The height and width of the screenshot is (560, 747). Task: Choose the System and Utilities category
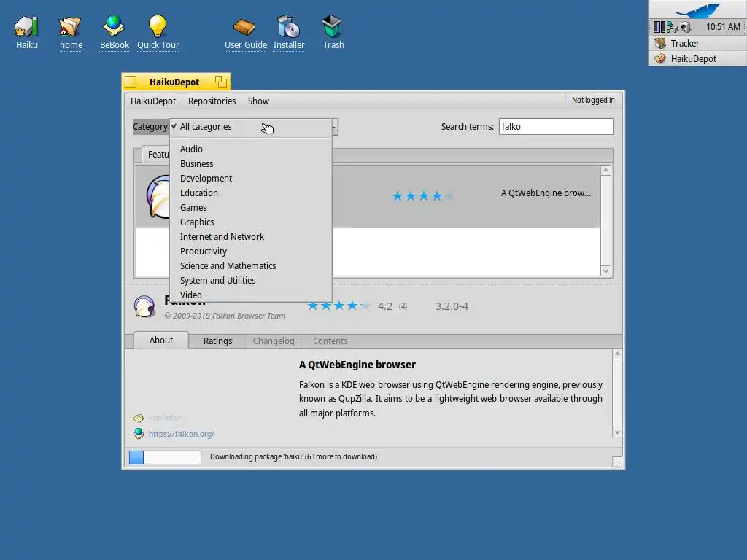[x=251, y=281]
